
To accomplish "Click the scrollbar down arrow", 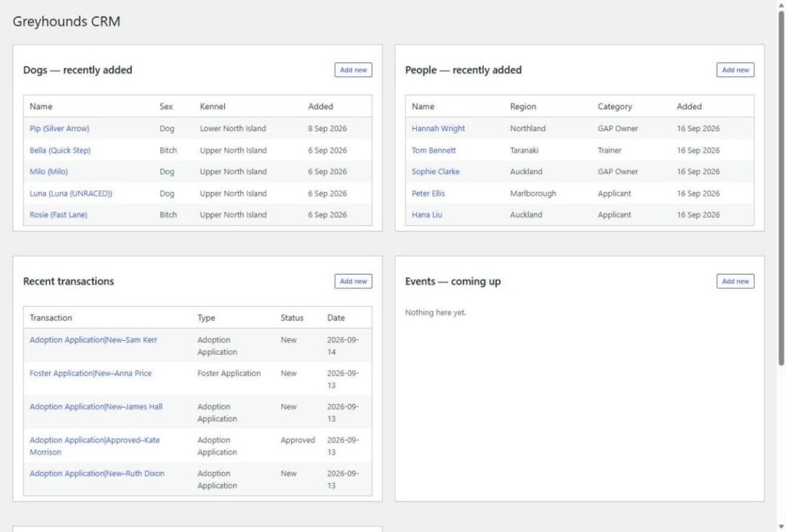I will click(781, 527).
